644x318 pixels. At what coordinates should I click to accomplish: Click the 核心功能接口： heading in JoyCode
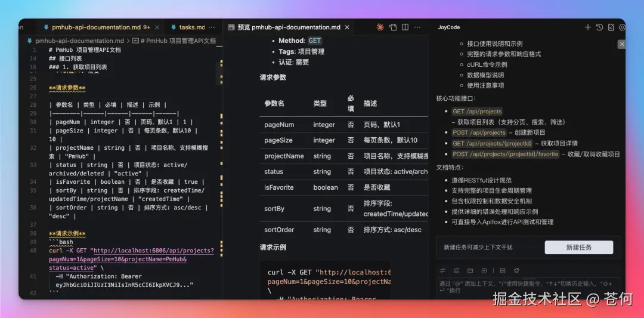pyautogui.click(x=456, y=98)
